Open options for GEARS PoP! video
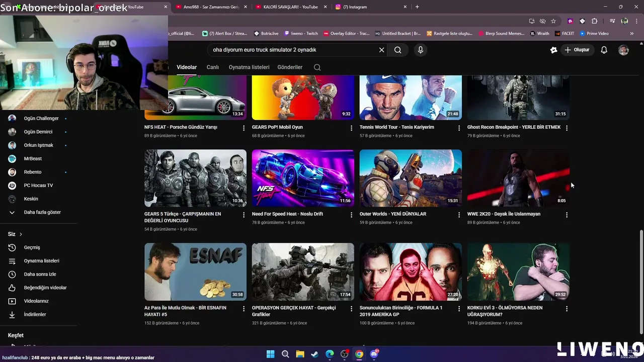 pos(351,128)
